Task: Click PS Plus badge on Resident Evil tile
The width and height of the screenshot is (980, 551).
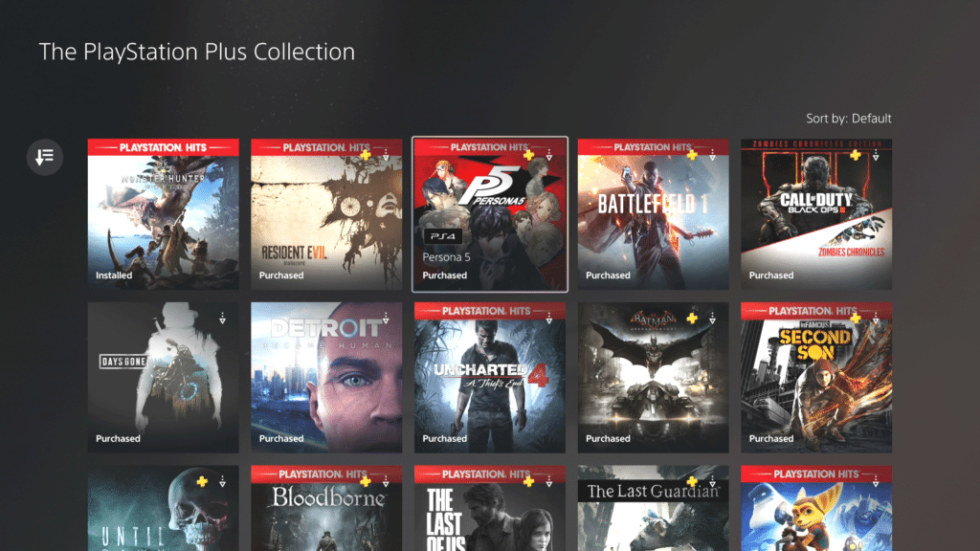Action: tap(366, 155)
